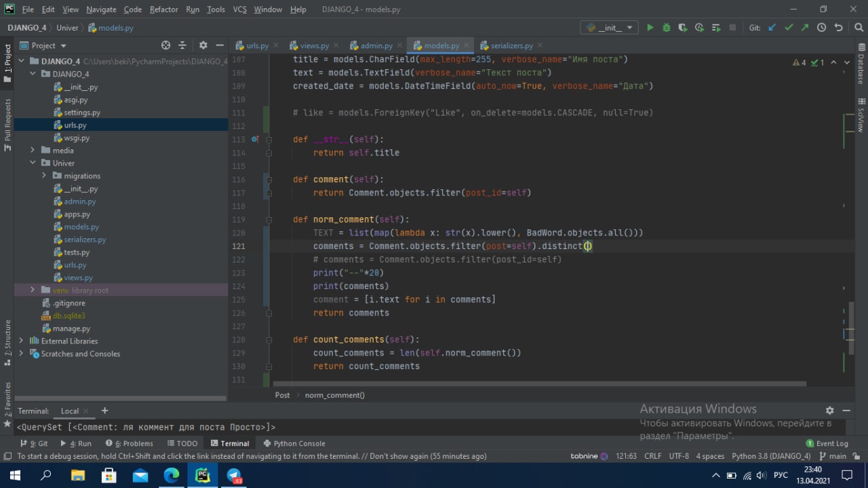Collapse the Univer folder

(33, 163)
